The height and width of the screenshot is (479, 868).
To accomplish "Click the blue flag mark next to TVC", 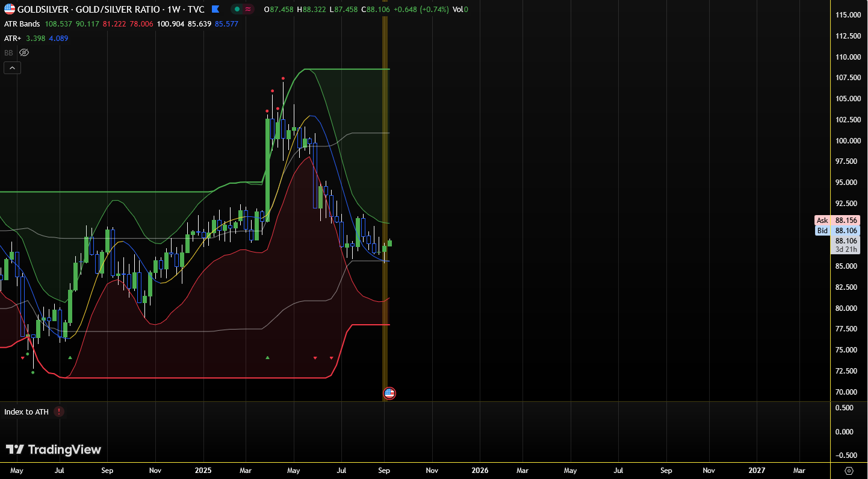I will 215,9.
